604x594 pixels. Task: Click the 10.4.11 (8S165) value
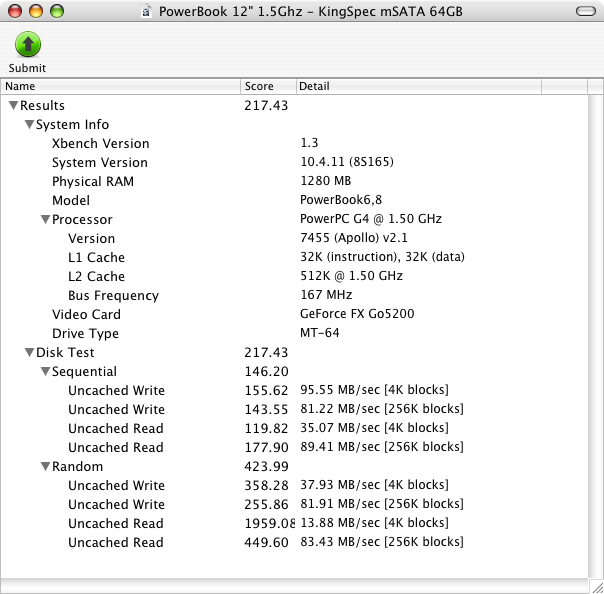click(x=347, y=161)
